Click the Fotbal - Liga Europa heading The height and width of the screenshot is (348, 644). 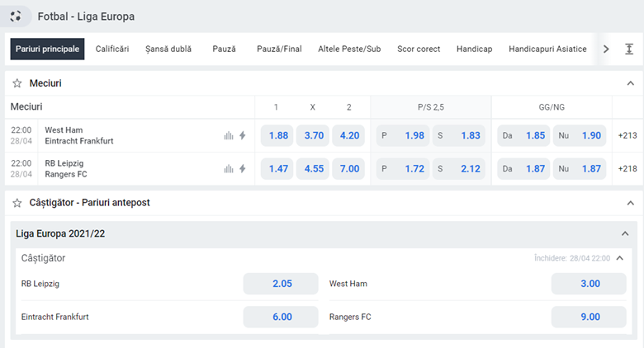click(x=86, y=16)
